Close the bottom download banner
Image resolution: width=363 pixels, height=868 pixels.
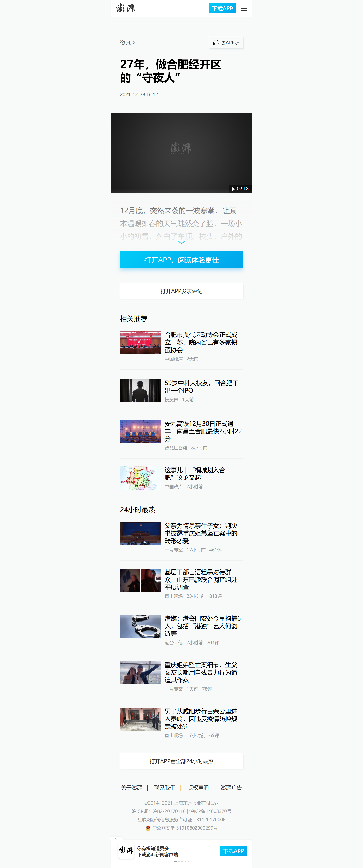point(115,839)
